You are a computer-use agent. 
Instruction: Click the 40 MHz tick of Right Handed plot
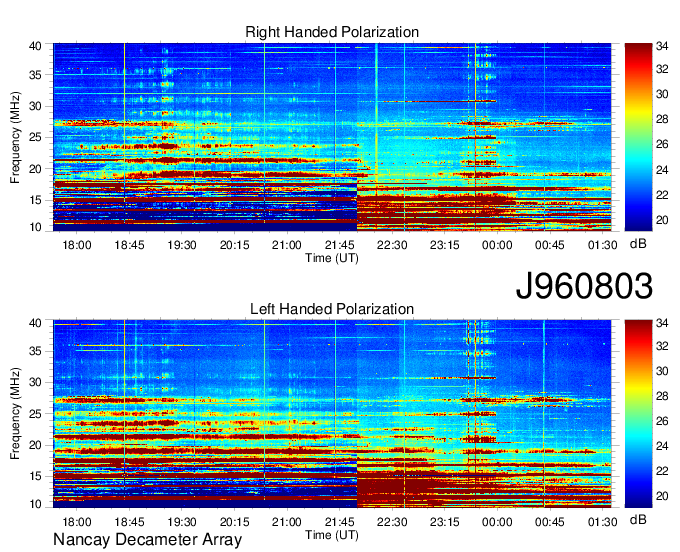click(x=35, y=46)
